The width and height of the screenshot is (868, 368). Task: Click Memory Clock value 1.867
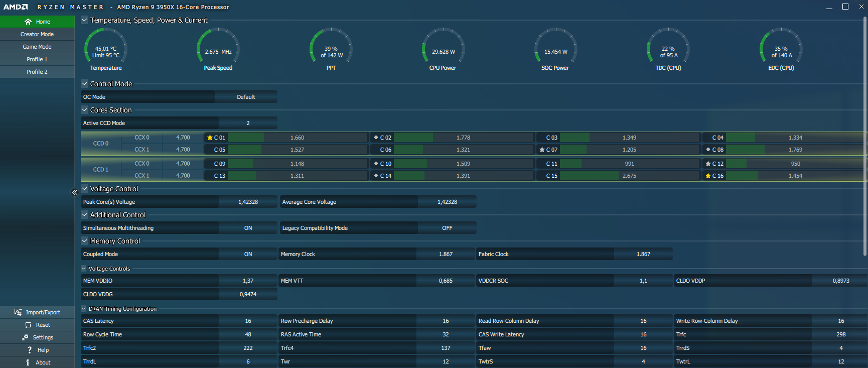point(446,254)
